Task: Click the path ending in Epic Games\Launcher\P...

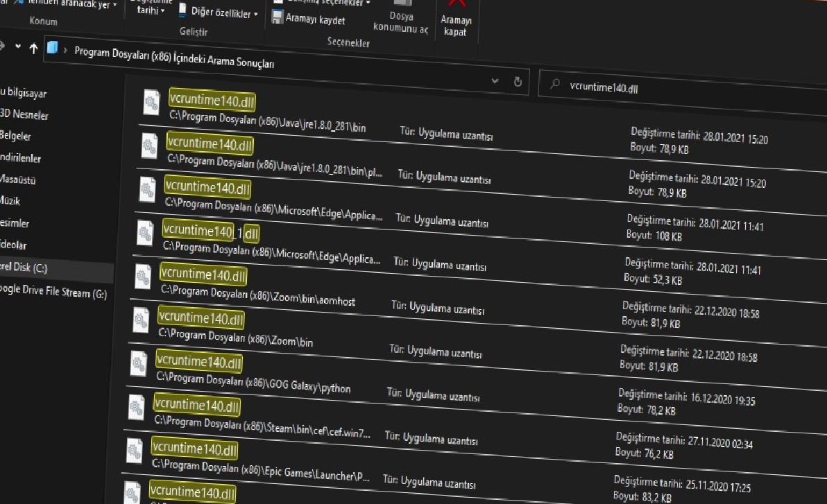Action: [x=261, y=470]
